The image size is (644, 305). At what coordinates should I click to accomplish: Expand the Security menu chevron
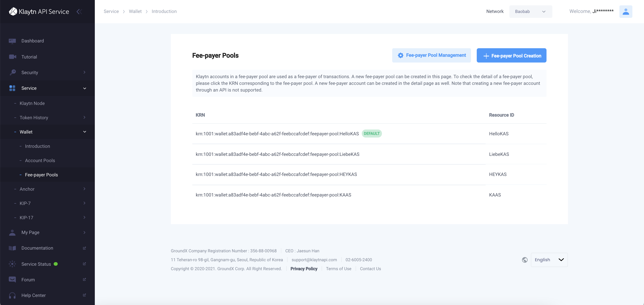coord(85,72)
